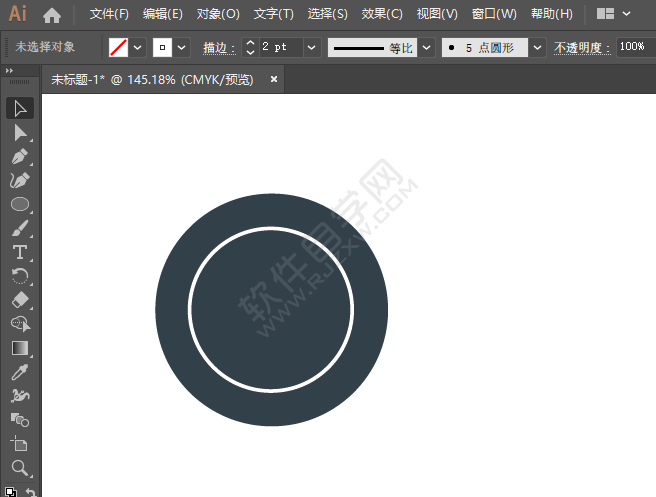The height and width of the screenshot is (497, 656).
Task: Reset to default fill and stroke
Action: (10, 491)
